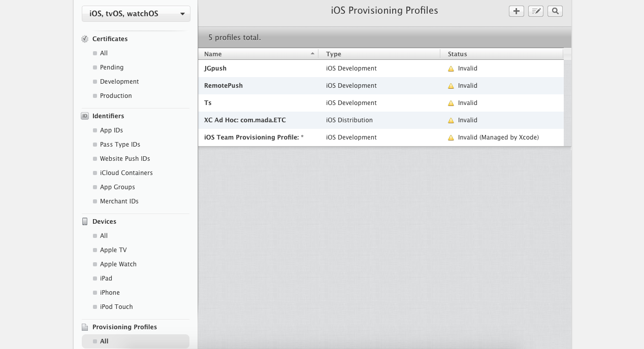Click the Certificates section icon
644x349 pixels.
pos(85,39)
